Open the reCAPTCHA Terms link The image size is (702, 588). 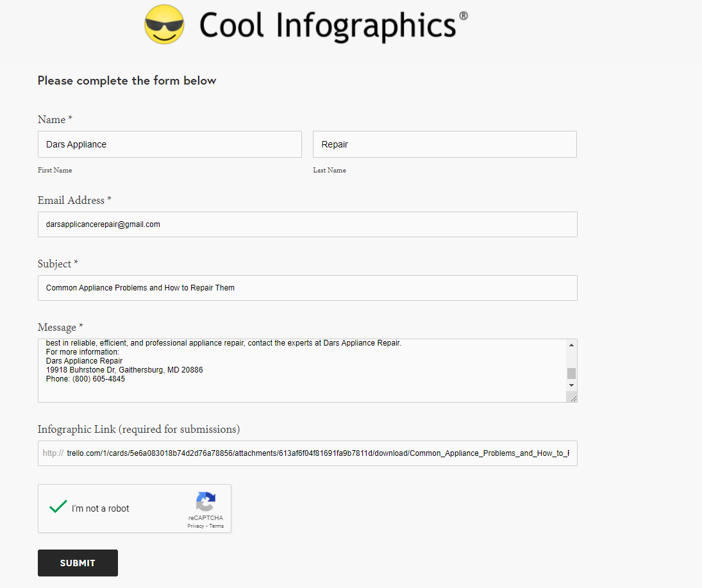(x=217, y=526)
